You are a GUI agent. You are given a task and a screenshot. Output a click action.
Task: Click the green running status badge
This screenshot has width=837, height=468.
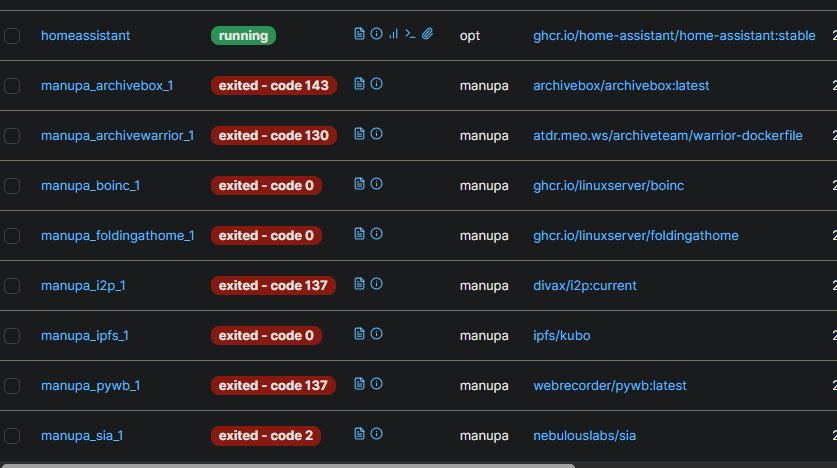243,36
